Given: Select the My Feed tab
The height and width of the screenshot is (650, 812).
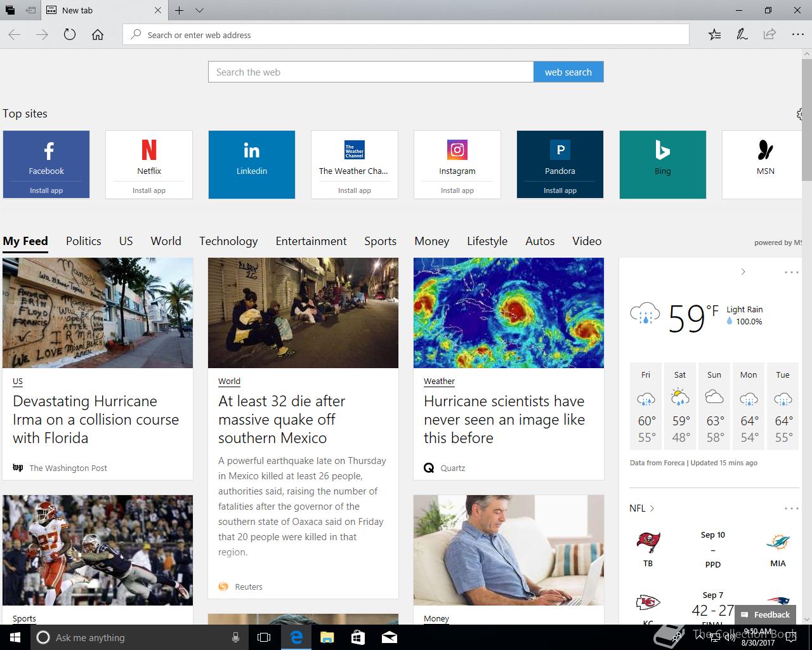Looking at the screenshot, I should coord(25,241).
